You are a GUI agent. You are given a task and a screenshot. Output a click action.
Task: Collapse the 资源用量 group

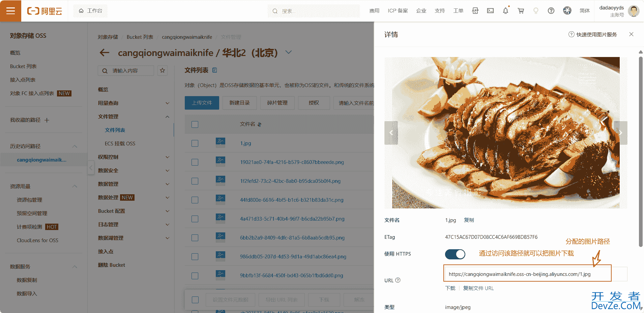tap(75, 187)
